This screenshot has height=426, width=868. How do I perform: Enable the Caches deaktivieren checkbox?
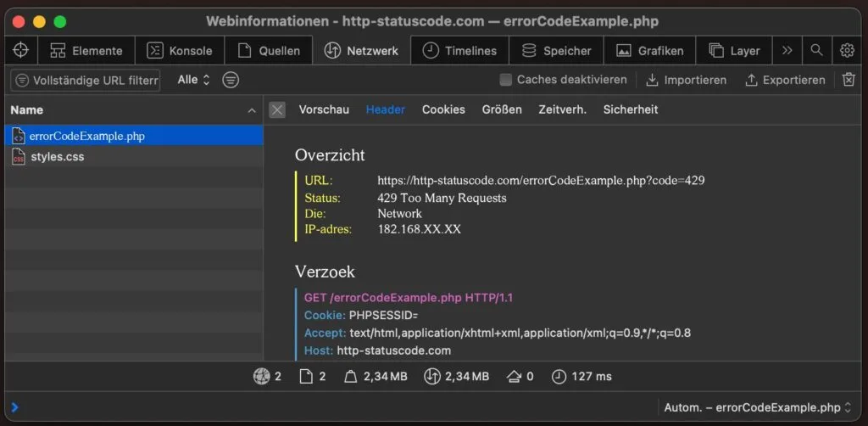(x=505, y=80)
